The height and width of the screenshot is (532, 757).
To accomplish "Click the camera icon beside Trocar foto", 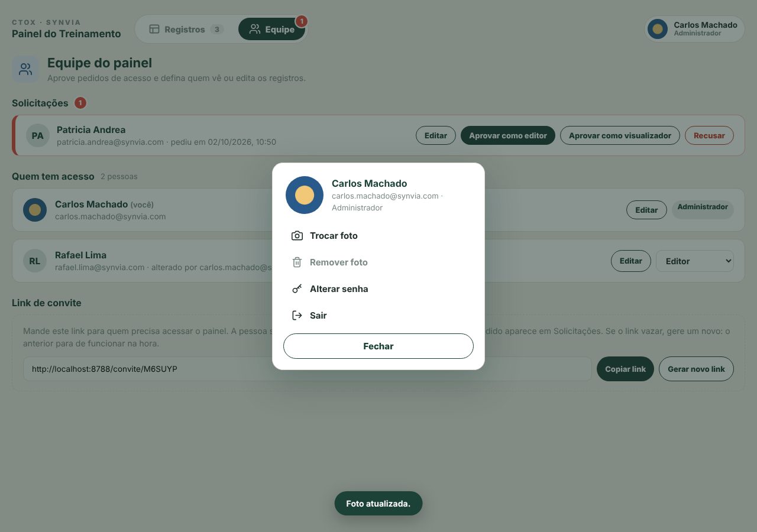I will click(297, 236).
